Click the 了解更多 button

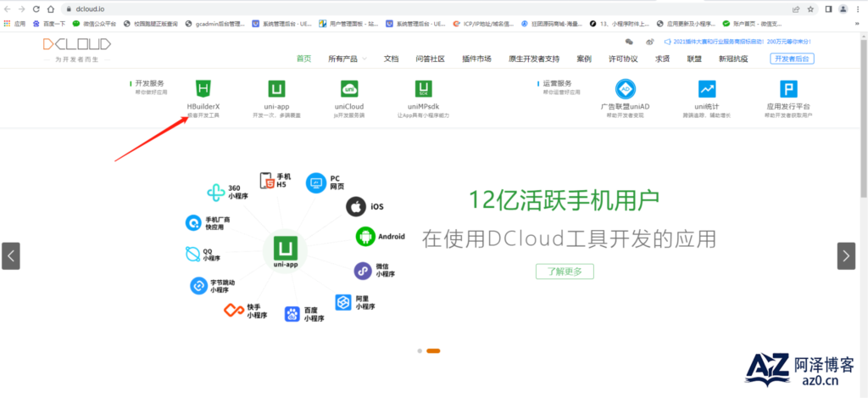click(x=565, y=272)
